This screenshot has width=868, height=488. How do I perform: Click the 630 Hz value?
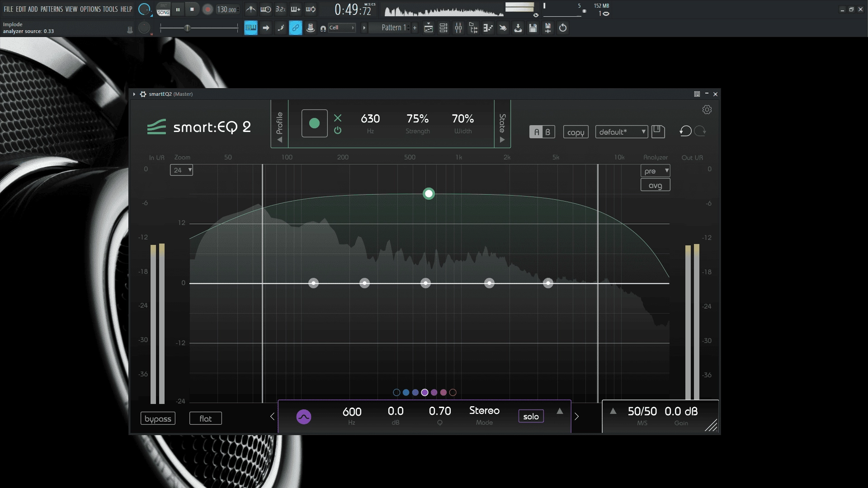click(x=370, y=119)
